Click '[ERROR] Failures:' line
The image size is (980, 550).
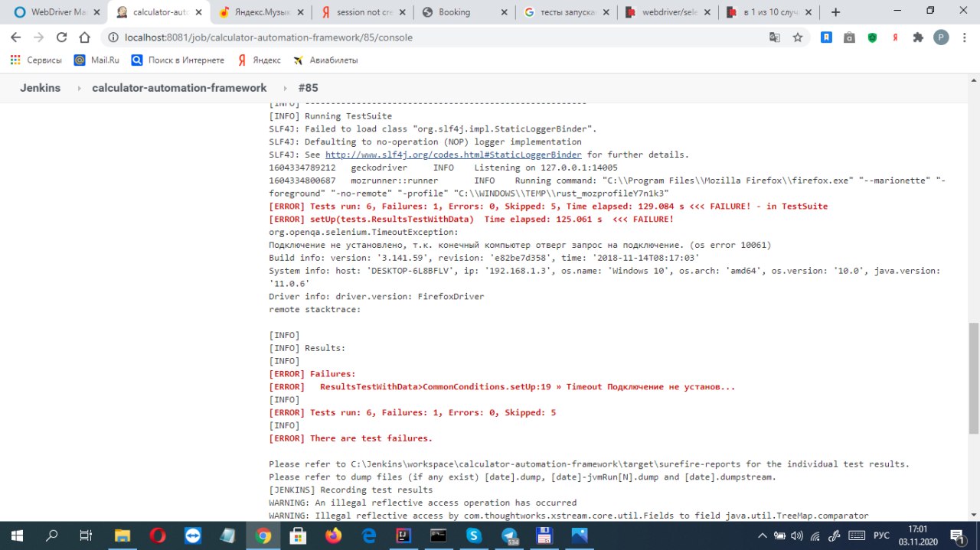(312, 374)
